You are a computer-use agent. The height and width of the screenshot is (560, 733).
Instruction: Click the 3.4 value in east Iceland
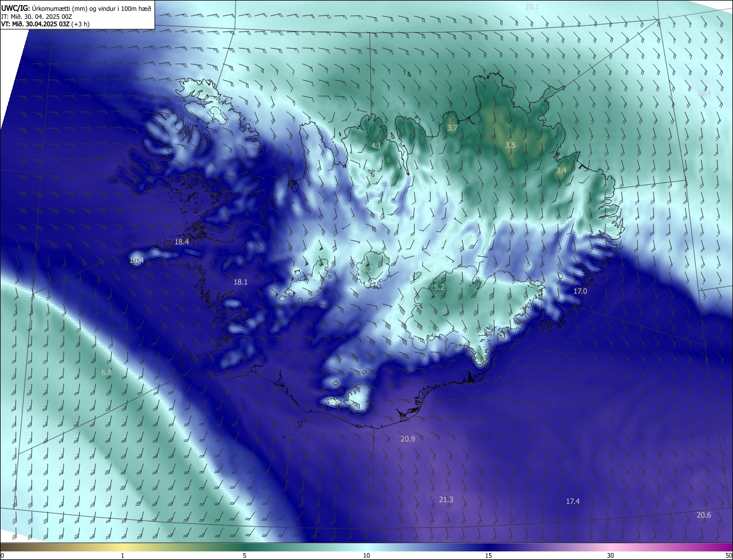tap(561, 171)
